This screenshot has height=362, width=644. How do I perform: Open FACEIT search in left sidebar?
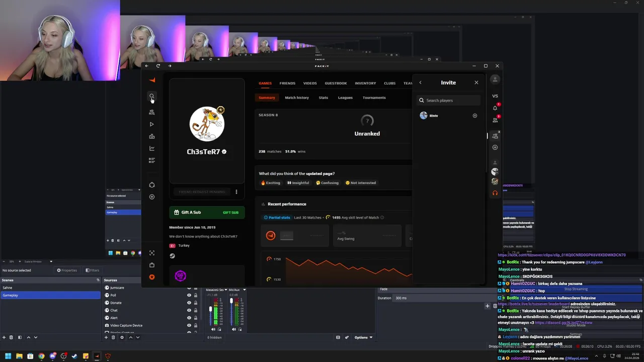(x=151, y=96)
